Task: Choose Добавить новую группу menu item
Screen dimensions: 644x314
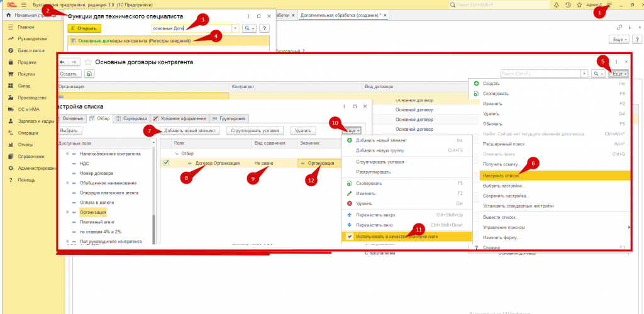Action: click(x=407, y=150)
